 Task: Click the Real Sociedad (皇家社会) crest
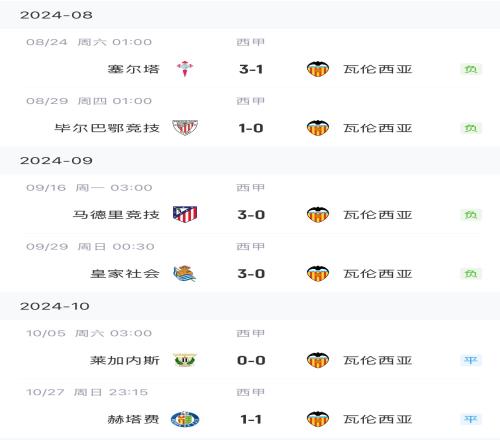[184, 274]
